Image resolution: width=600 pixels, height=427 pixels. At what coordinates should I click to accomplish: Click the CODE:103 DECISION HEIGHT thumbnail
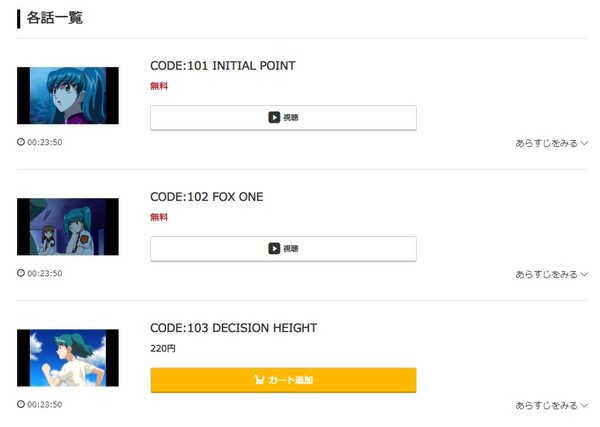(68, 358)
